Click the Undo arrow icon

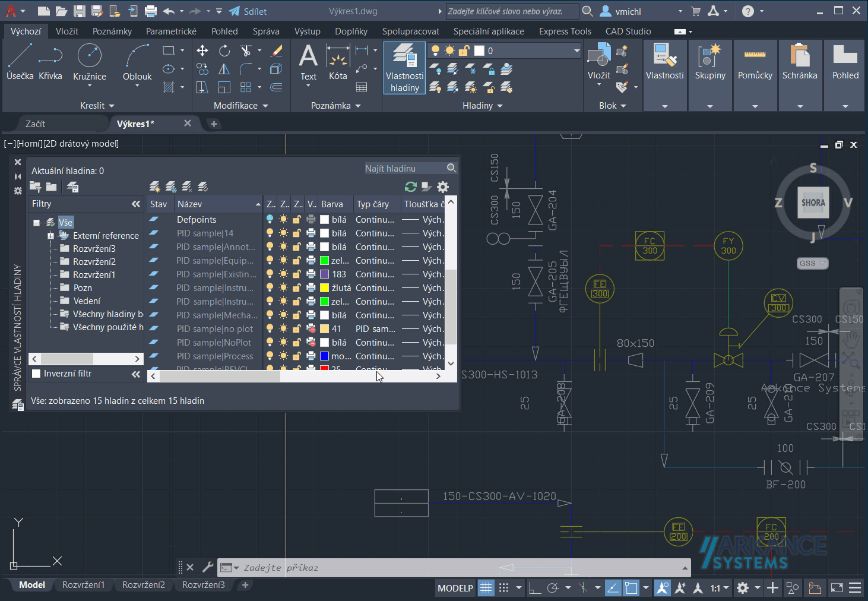coord(169,11)
